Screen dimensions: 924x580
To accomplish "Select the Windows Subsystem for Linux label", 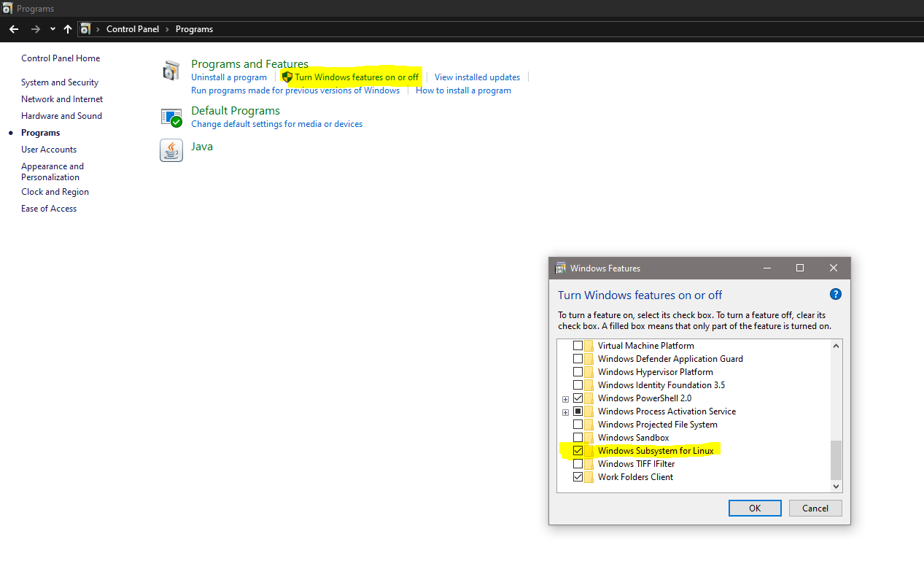I will coord(656,451).
